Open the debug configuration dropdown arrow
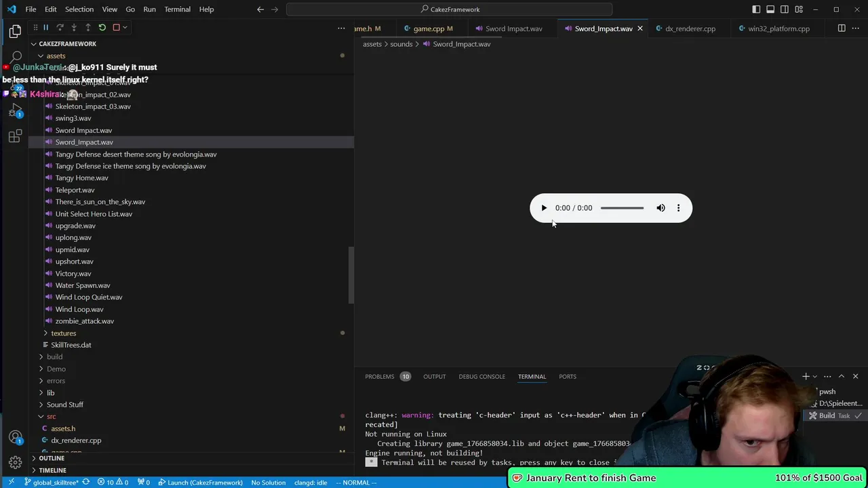868x488 pixels. point(125,27)
